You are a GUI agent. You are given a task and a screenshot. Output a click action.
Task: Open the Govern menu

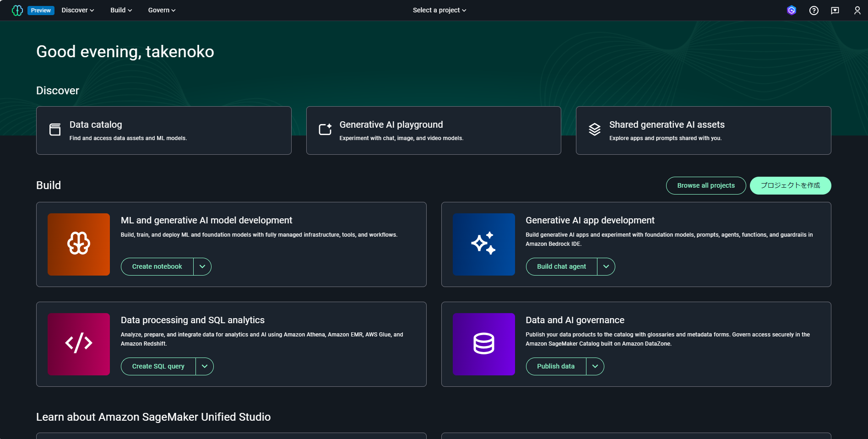[162, 10]
